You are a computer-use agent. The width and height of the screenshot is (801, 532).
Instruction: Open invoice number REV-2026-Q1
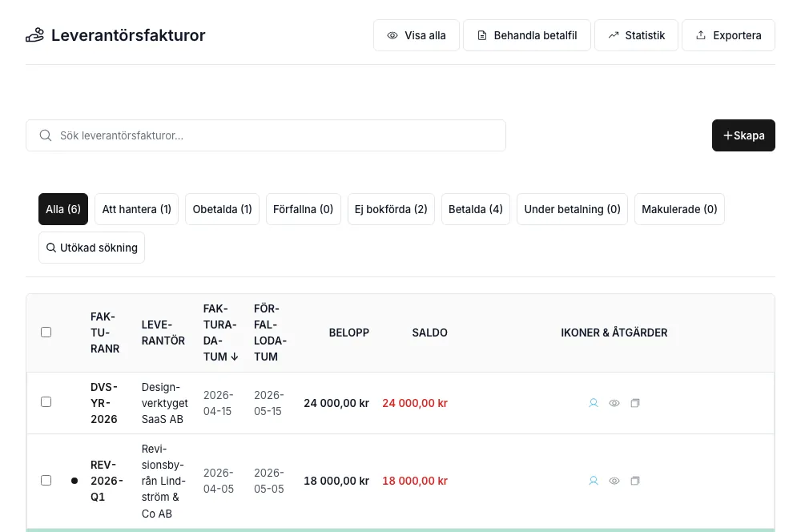[107, 481]
